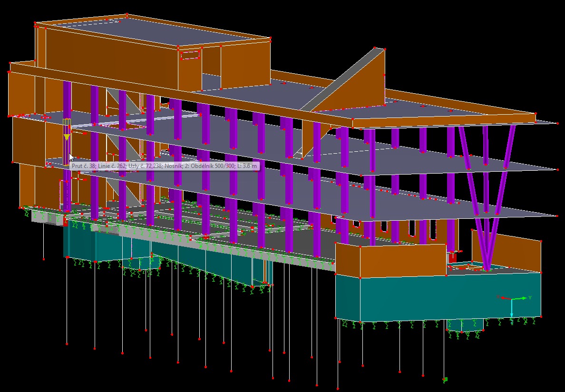Screen dimensions: 565x392
Task: Select the small red block beside V-columns base
Action: tap(453, 257)
